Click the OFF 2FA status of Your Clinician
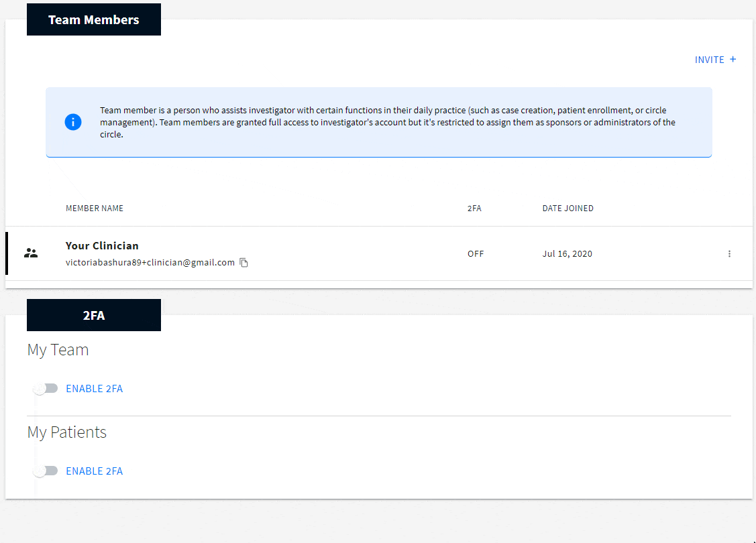The image size is (756, 543). (476, 254)
